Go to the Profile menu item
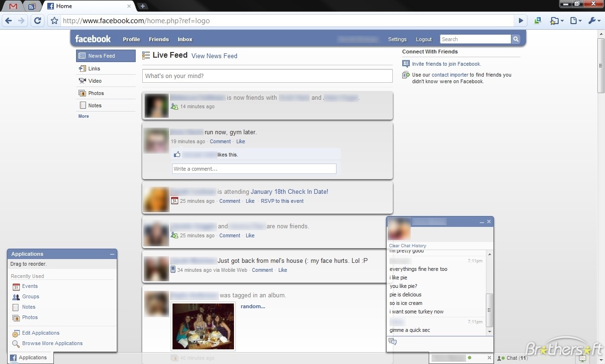 pos(131,39)
